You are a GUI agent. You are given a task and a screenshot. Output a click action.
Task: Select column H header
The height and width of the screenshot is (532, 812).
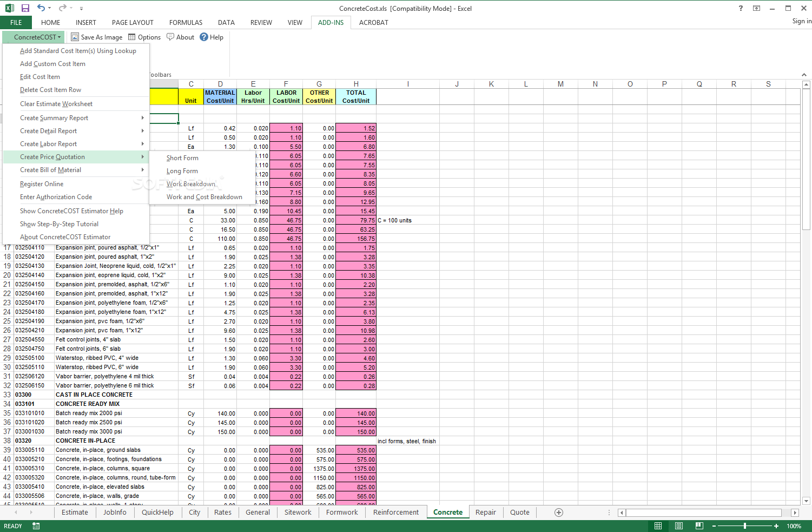click(356, 84)
